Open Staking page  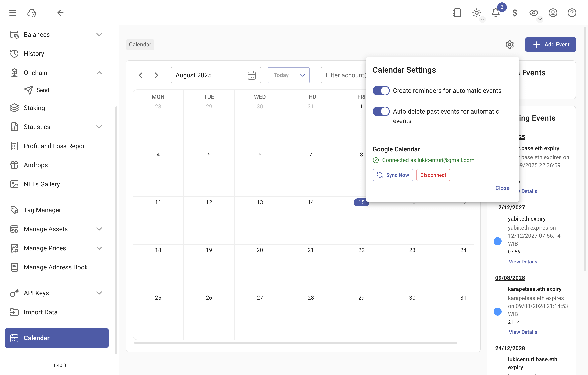pos(57,108)
